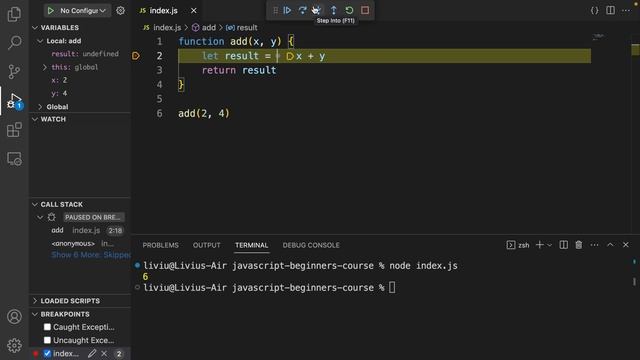The width and height of the screenshot is (640, 360).
Task: Open the Accounts menu
Action: pos(14,317)
